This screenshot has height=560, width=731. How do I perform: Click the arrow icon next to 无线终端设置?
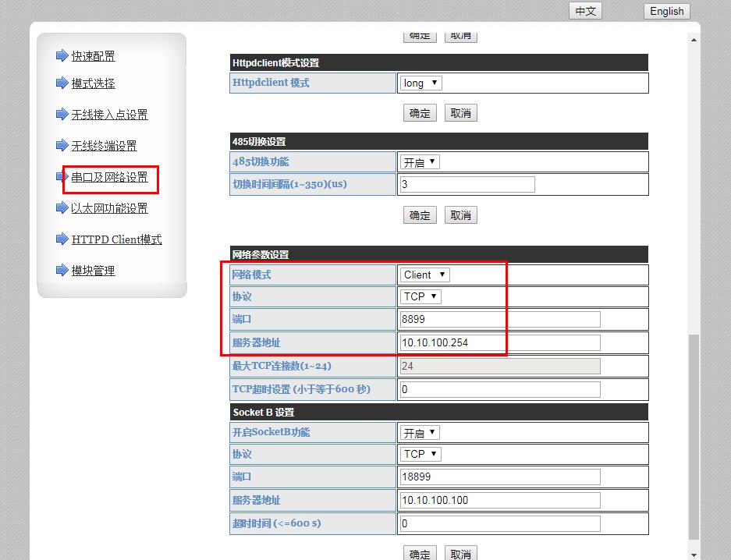(62, 145)
